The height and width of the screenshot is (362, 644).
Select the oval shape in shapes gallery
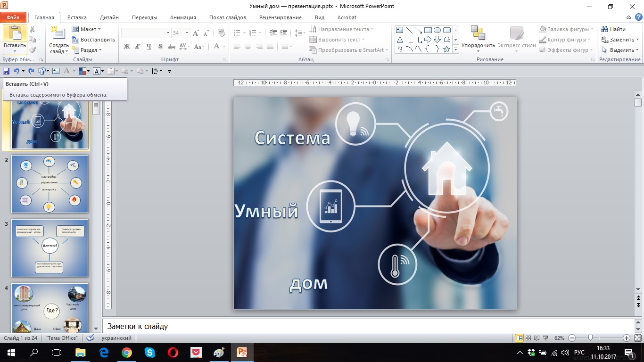point(437,30)
